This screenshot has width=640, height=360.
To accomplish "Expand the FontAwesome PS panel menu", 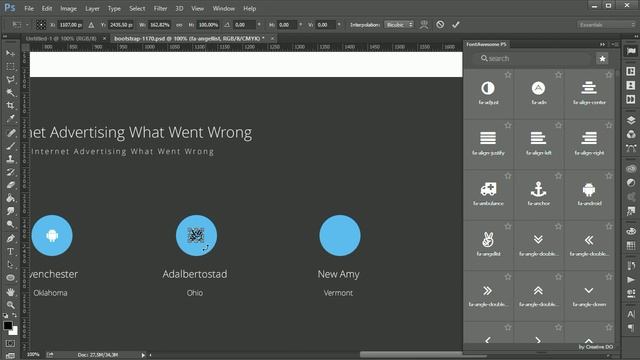I will tap(616, 44).
